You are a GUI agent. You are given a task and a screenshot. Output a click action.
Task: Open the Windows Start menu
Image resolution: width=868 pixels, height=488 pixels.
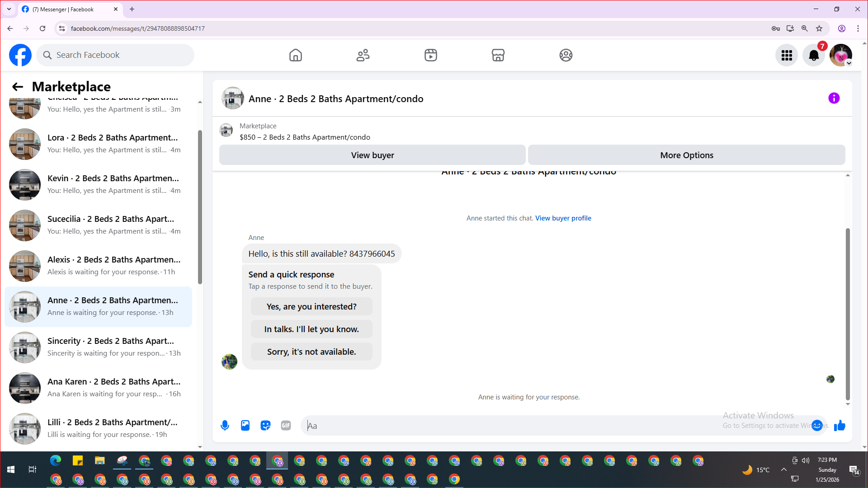[11, 469]
